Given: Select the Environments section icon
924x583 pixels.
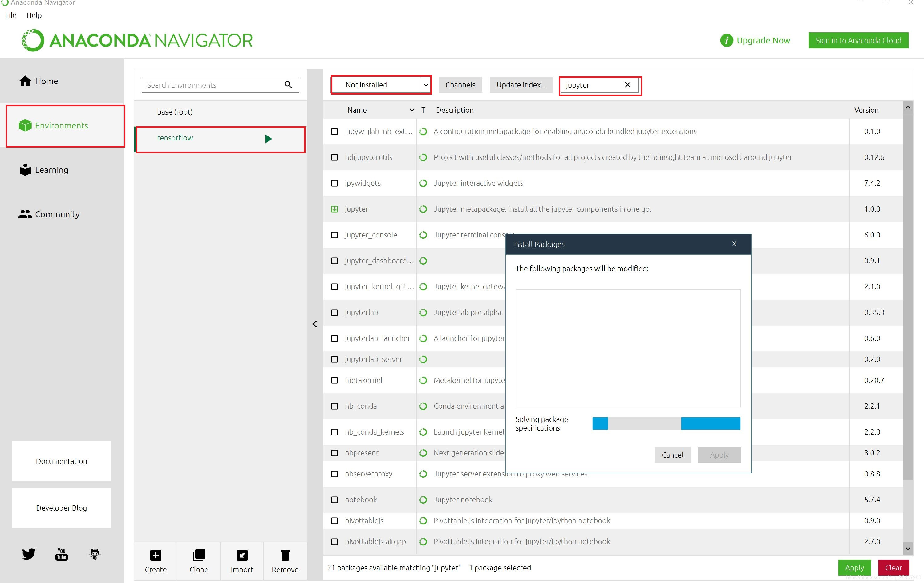Looking at the screenshot, I should (x=25, y=125).
